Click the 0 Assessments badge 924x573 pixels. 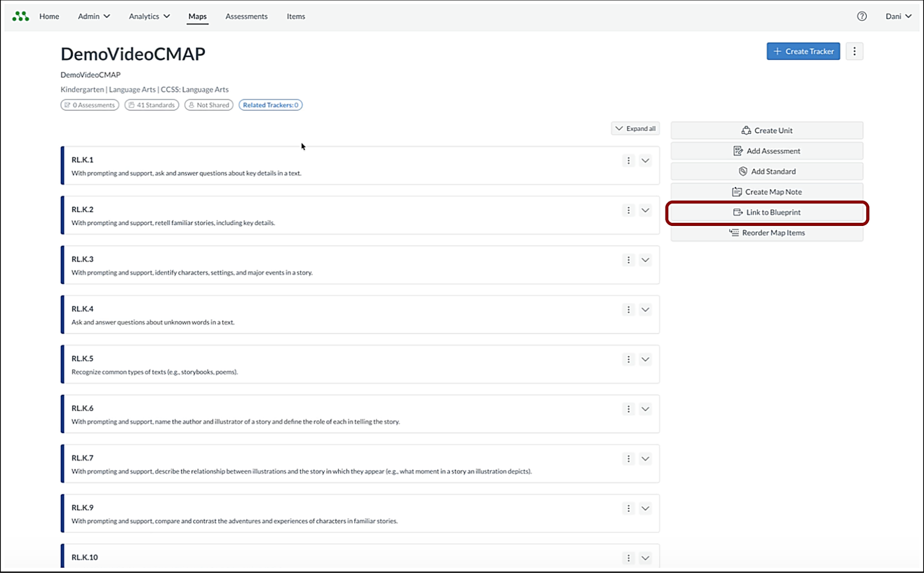90,105
